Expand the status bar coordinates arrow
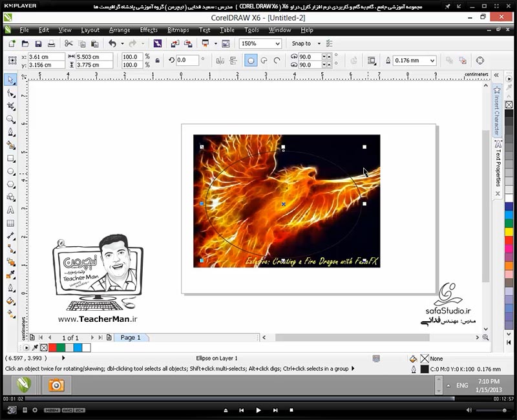The image size is (517, 420). 63,358
